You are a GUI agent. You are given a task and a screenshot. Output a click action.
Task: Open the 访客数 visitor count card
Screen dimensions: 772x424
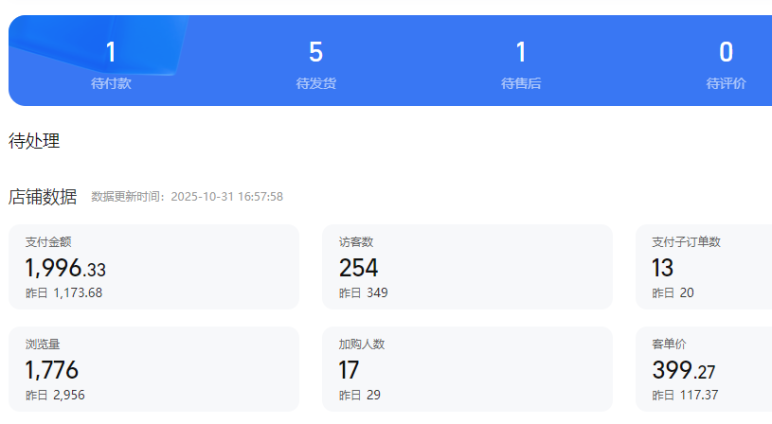tap(467, 266)
